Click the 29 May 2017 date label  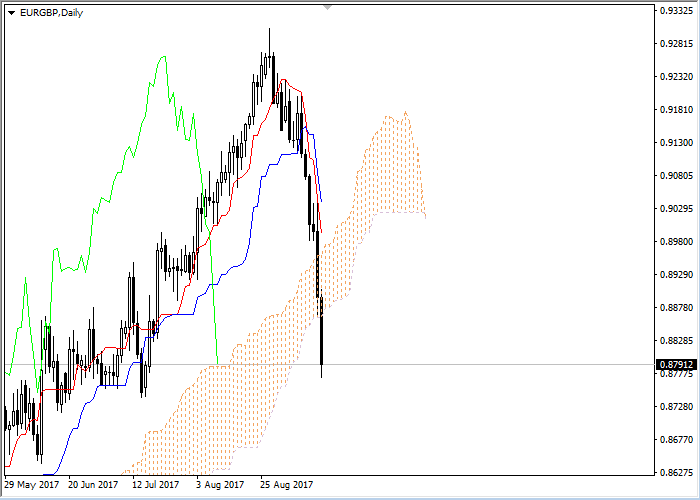(32, 485)
